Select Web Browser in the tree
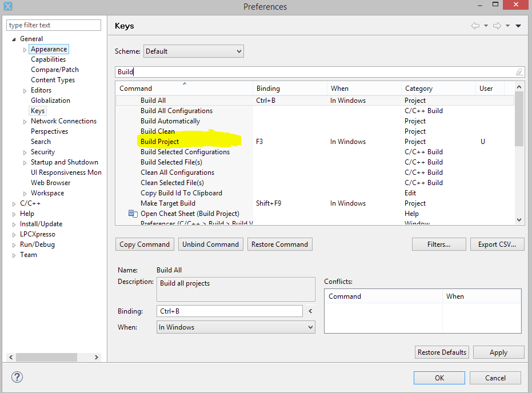532x393 pixels. click(x=50, y=182)
